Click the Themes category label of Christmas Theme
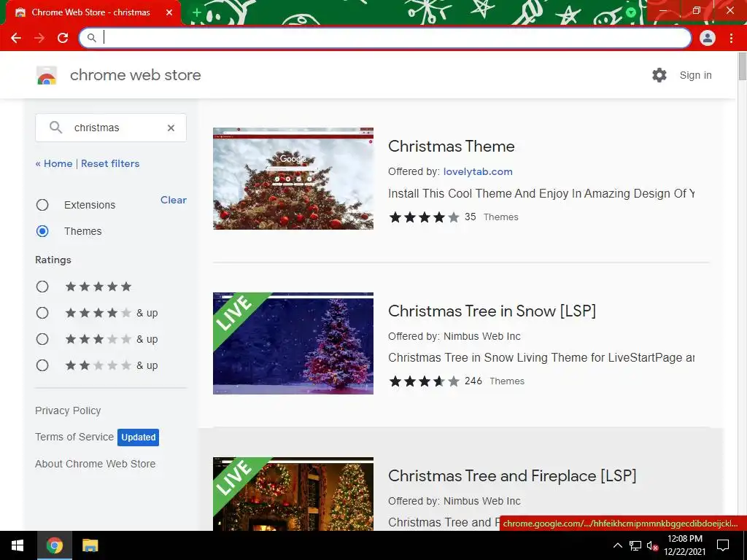The width and height of the screenshot is (747, 560). [500, 217]
